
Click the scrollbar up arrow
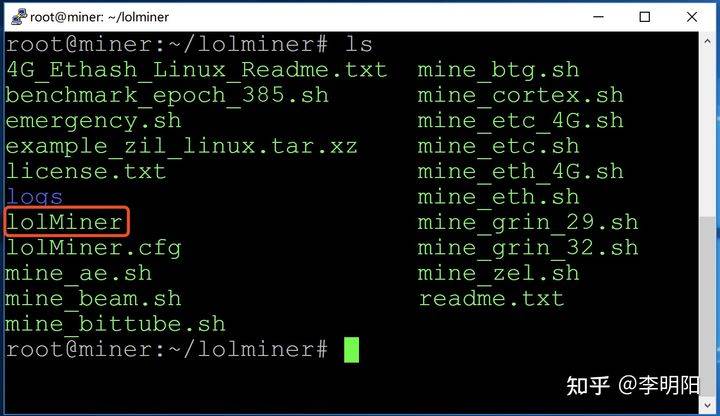[709, 41]
